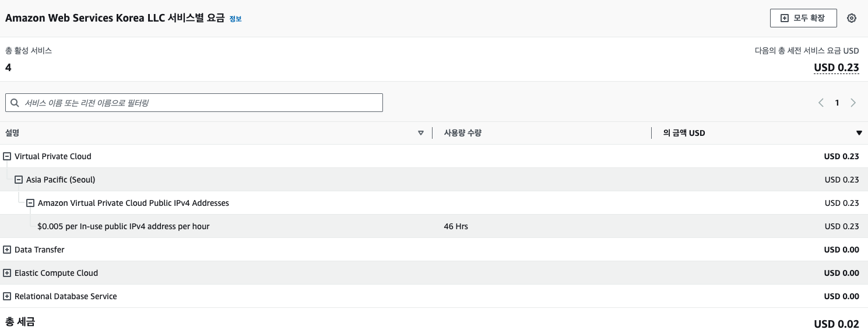Click the 총 세금 total tax label
The width and height of the screenshot is (868, 333).
(20, 321)
